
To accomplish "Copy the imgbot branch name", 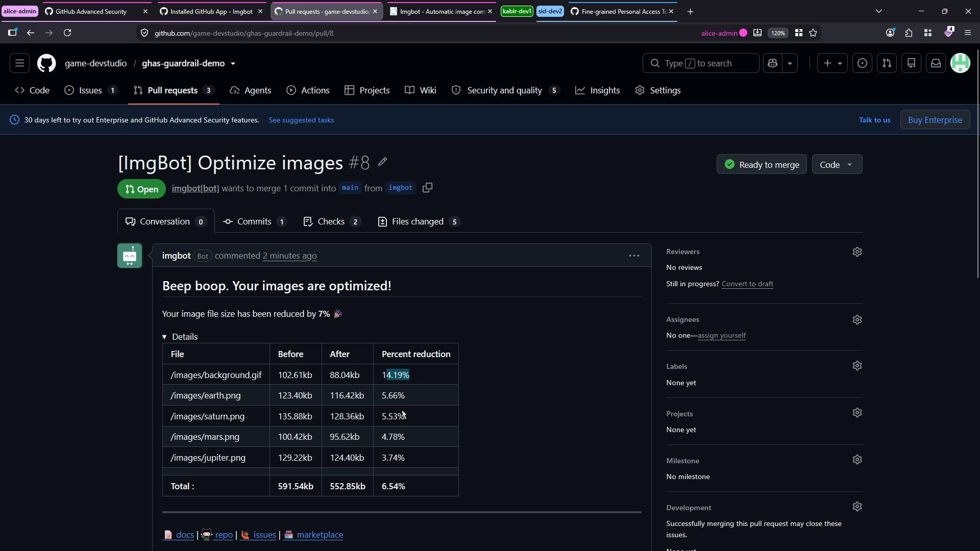I will point(428,188).
